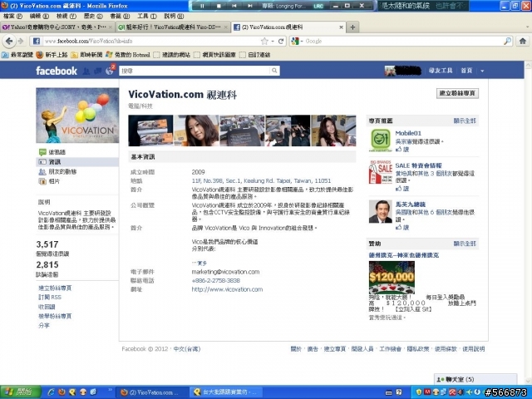Open the 檢視(V) menu
Screen dimensions: 532x399
coord(66,16)
